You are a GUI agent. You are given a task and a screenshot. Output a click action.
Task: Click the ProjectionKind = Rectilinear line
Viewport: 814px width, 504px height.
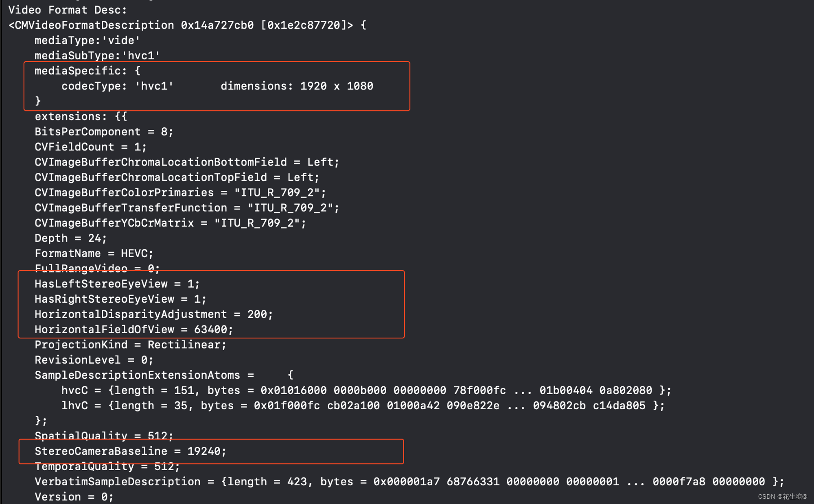[130, 345]
